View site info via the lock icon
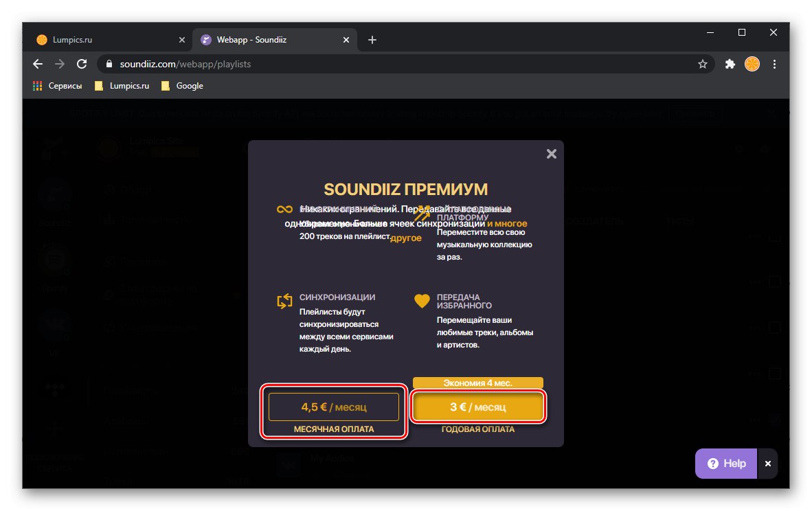Image resolution: width=812 pixels, height=511 pixels. pyautogui.click(x=109, y=64)
